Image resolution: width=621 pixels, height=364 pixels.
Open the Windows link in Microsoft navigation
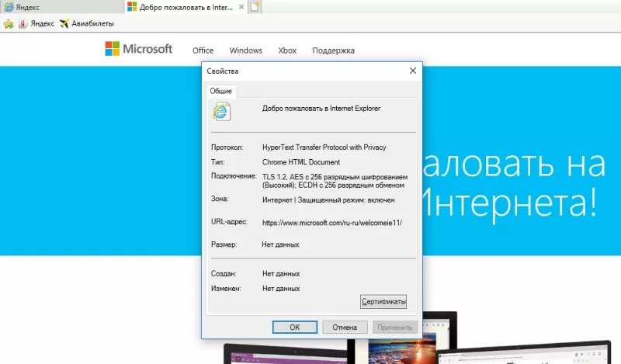coord(245,50)
